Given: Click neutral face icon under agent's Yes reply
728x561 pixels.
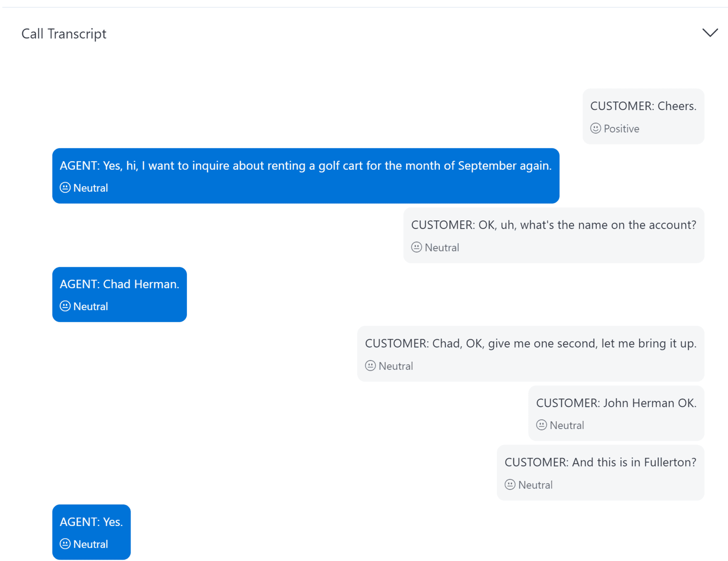Looking at the screenshot, I should [x=65, y=544].
